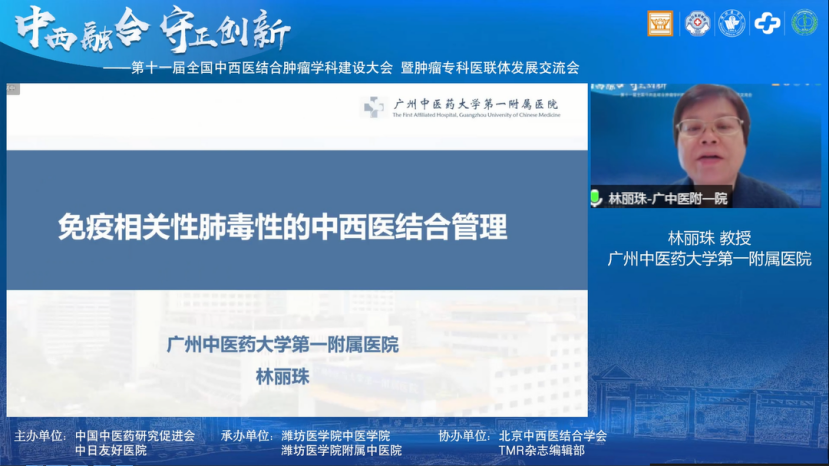Click the orange square logo in header
830x467 pixels.
coord(660,23)
